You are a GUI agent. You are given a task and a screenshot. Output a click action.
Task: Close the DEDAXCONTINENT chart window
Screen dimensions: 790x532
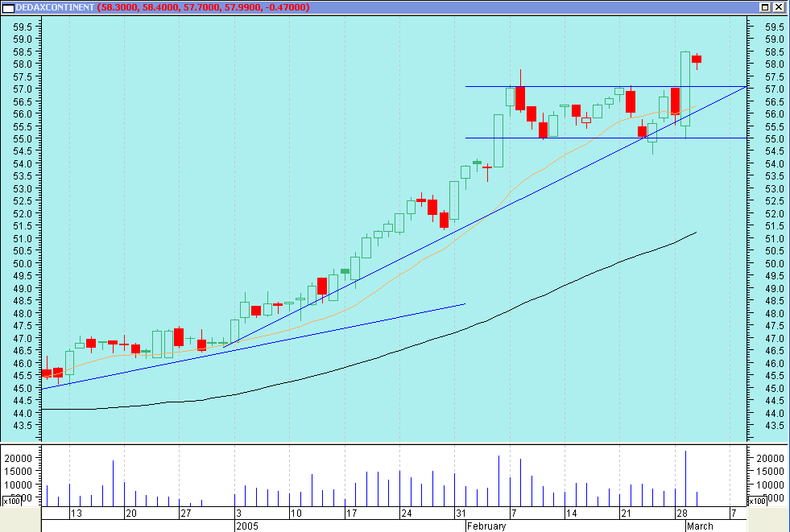[779, 7]
